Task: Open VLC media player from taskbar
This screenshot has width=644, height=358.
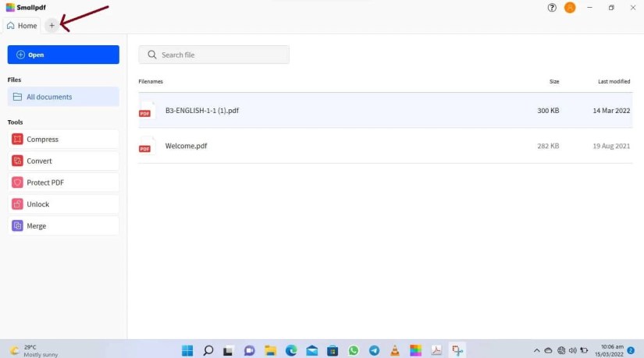Action: 395,350
